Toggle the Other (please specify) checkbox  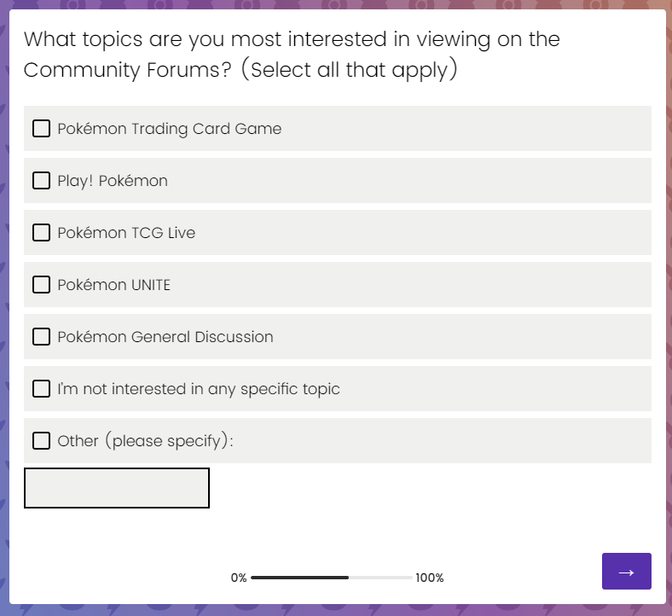(41, 441)
